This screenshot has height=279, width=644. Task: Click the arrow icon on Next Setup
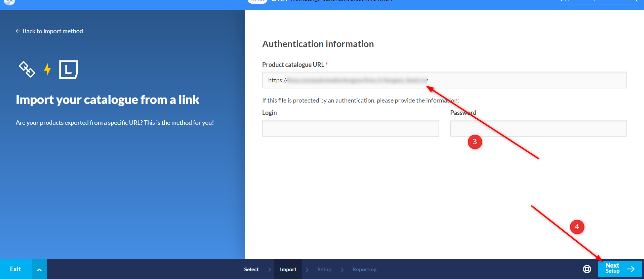point(631,269)
